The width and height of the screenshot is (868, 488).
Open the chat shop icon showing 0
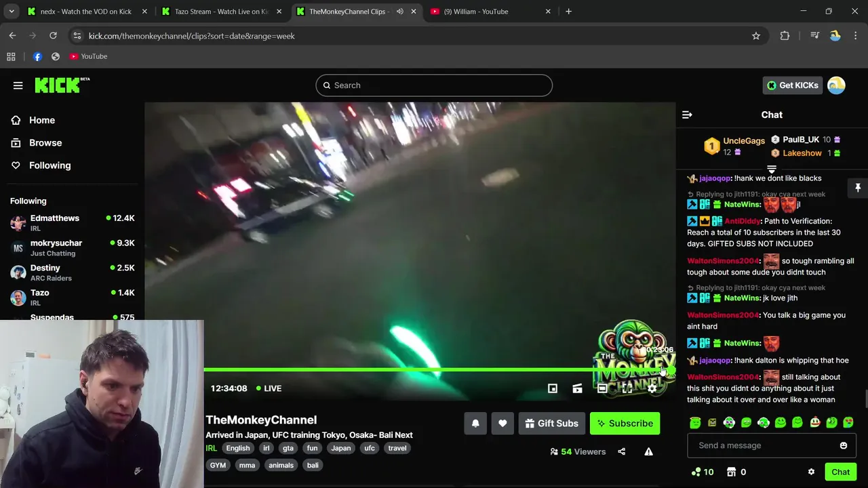click(736, 472)
